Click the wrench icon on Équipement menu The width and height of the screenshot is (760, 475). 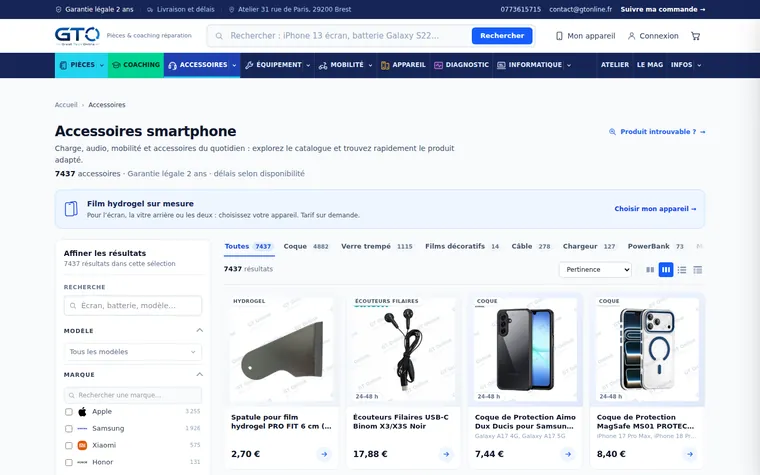pyautogui.click(x=249, y=65)
